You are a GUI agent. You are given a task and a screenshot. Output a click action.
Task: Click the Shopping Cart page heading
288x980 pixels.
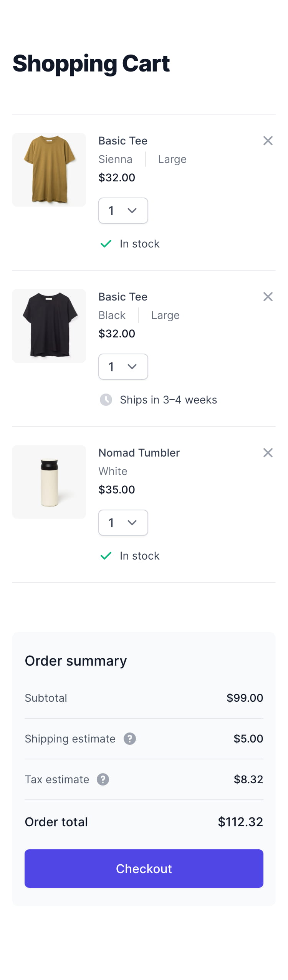click(x=91, y=64)
